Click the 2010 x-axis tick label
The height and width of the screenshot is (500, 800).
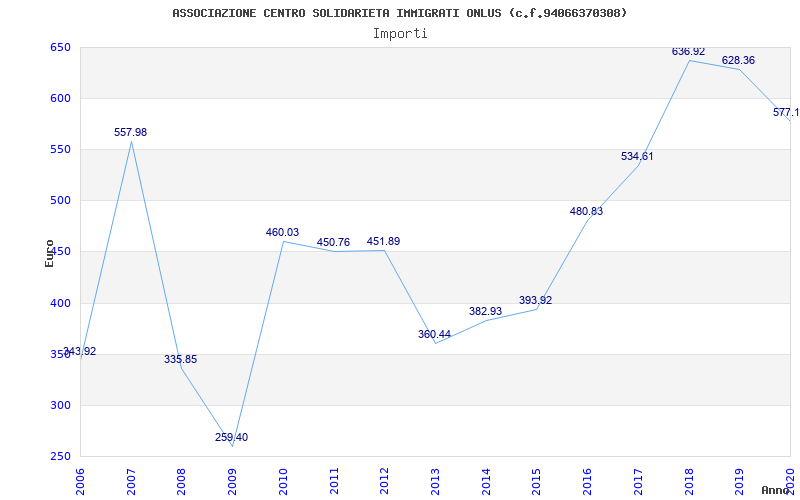[283, 481]
